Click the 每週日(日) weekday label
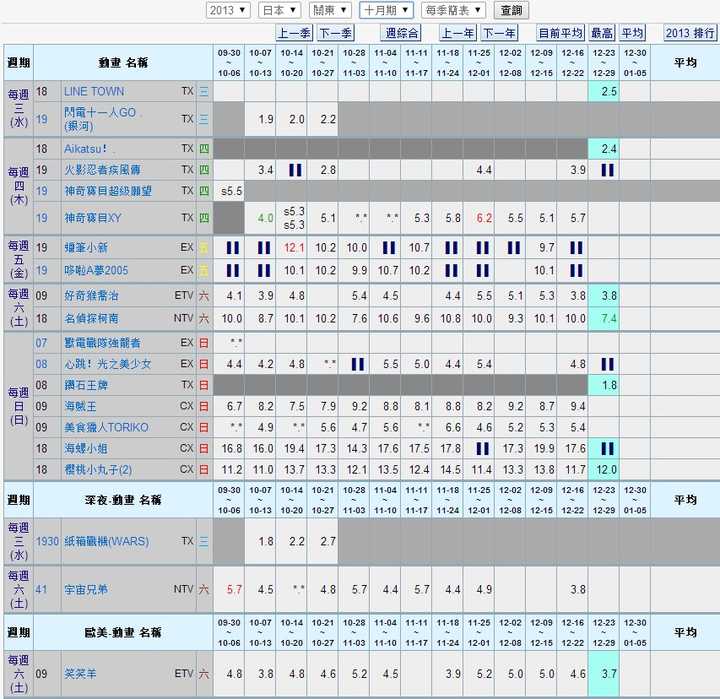 click(x=18, y=406)
